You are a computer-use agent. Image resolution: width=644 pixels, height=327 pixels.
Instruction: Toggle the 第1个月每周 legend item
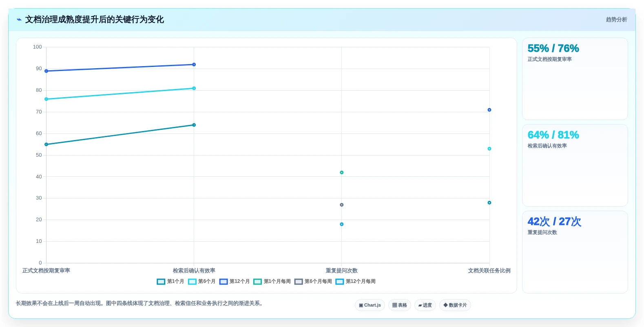click(272, 282)
